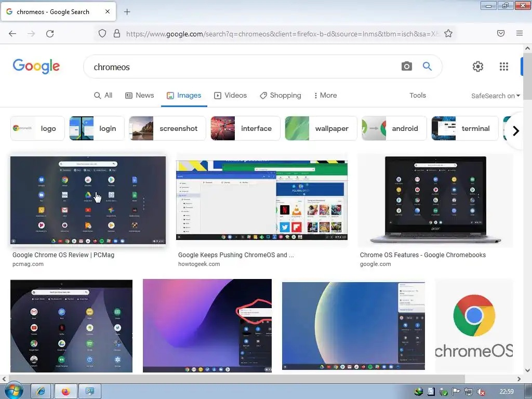
Task: Expand the More search options menu
Action: point(325,96)
